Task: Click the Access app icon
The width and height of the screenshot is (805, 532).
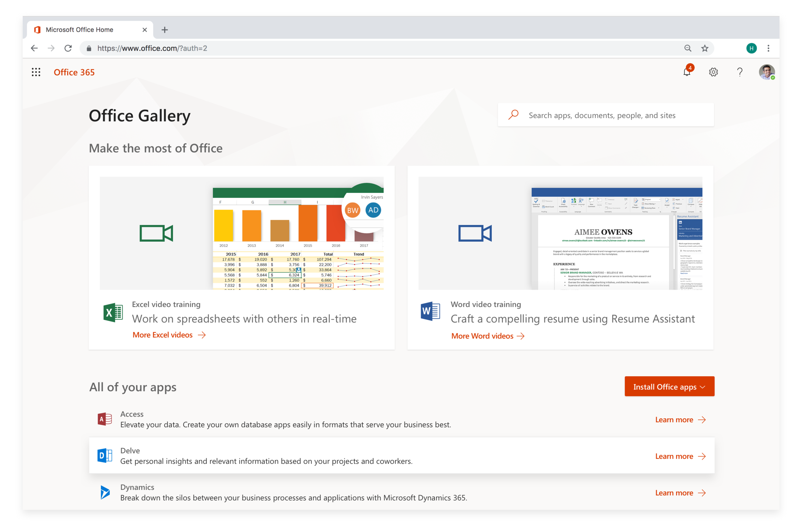Action: pos(105,419)
